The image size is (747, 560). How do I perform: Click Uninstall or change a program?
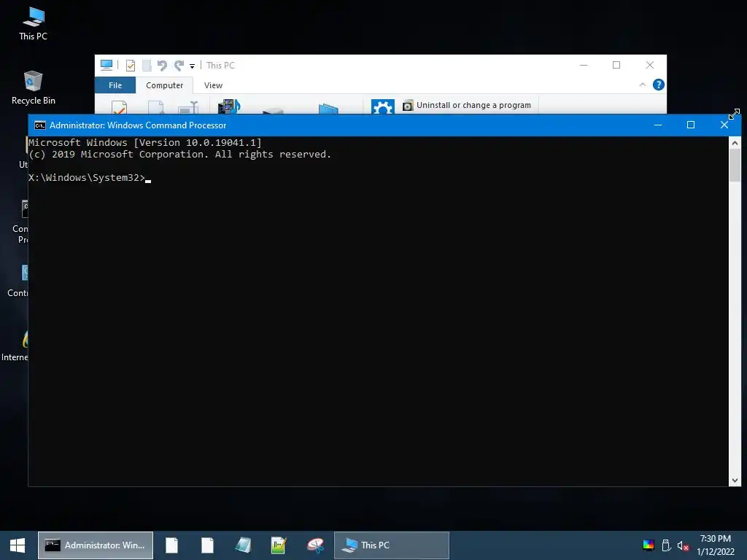467,105
